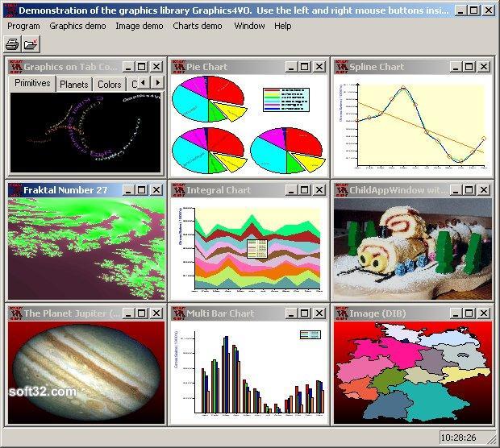This screenshot has width=500, height=448.
Task: Open the Graphics demo menu
Action: click(x=77, y=26)
